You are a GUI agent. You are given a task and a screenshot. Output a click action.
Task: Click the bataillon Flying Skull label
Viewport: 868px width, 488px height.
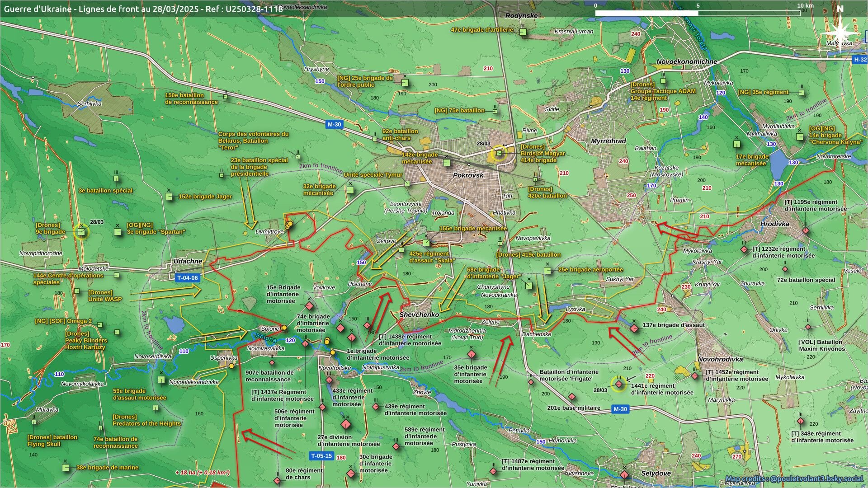52,441
